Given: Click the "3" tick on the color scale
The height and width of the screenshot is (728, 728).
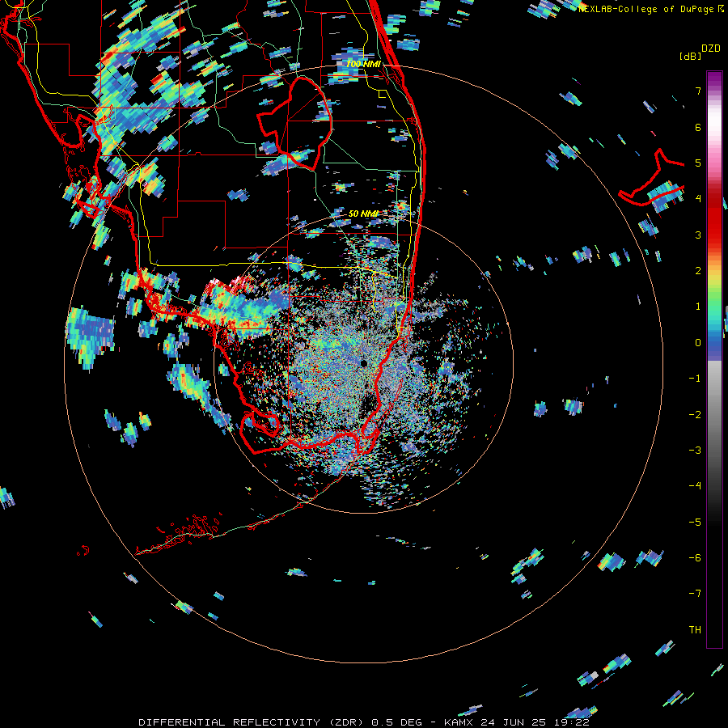Looking at the screenshot, I should click(x=698, y=235).
